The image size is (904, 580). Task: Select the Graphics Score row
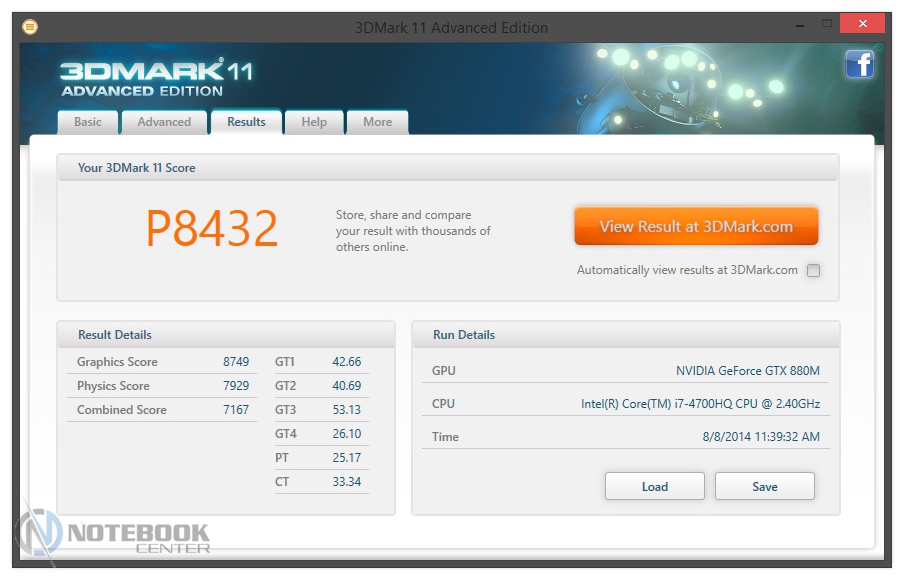pyautogui.click(x=162, y=362)
